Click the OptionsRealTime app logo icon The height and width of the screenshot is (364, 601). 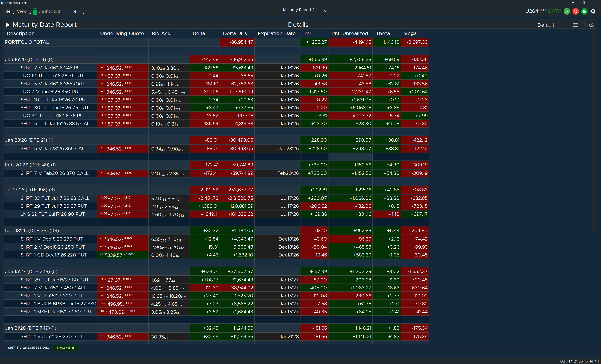(2, 3)
